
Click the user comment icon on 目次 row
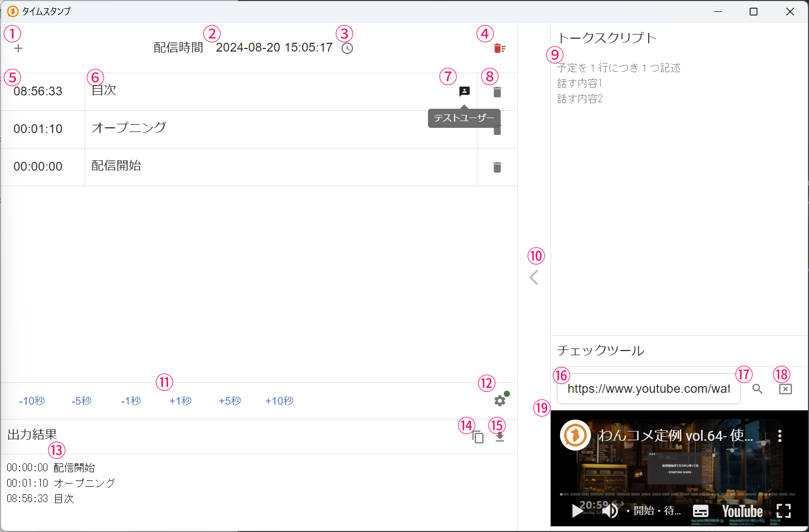465,91
